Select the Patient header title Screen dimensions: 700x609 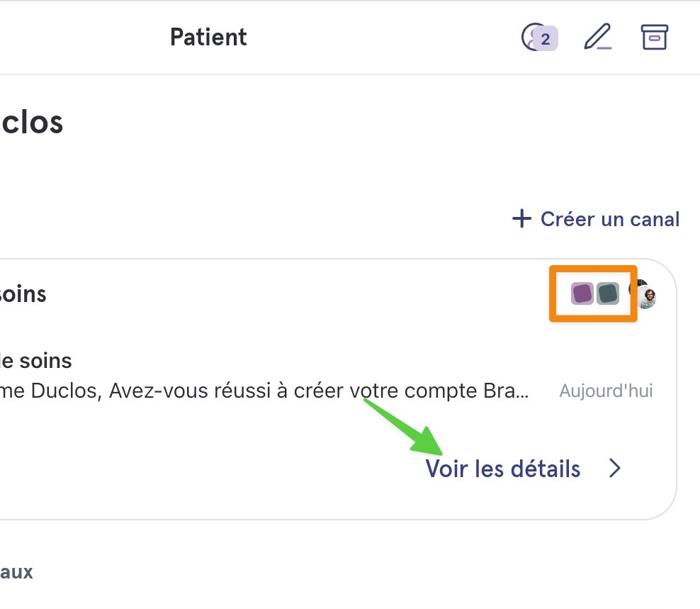coord(208,37)
